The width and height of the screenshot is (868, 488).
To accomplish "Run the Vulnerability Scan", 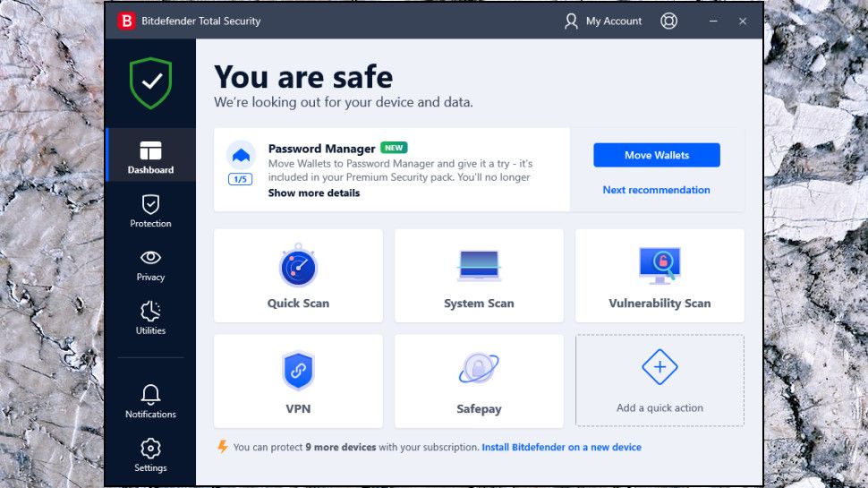I will click(660, 276).
